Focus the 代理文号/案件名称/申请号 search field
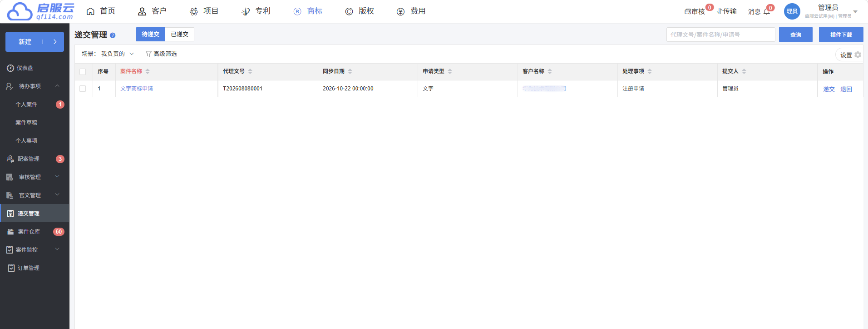 click(721, 35)
